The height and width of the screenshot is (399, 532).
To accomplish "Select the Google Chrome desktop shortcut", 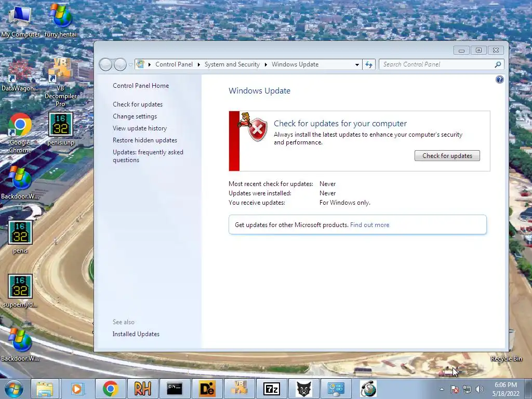I will (x=20, y=133).
